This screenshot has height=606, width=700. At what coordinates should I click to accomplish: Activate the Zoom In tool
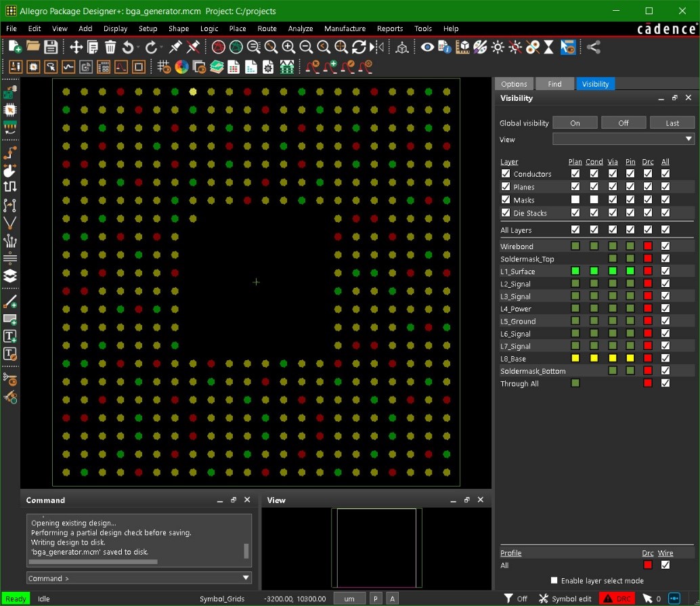[x=289, y=47]
